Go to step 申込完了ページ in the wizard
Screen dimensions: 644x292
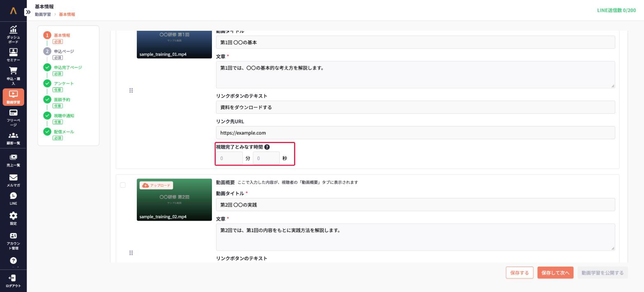[68, 67]
